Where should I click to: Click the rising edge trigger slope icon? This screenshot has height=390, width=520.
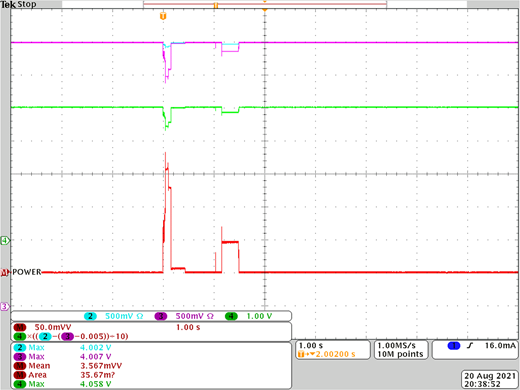(470, 346)
